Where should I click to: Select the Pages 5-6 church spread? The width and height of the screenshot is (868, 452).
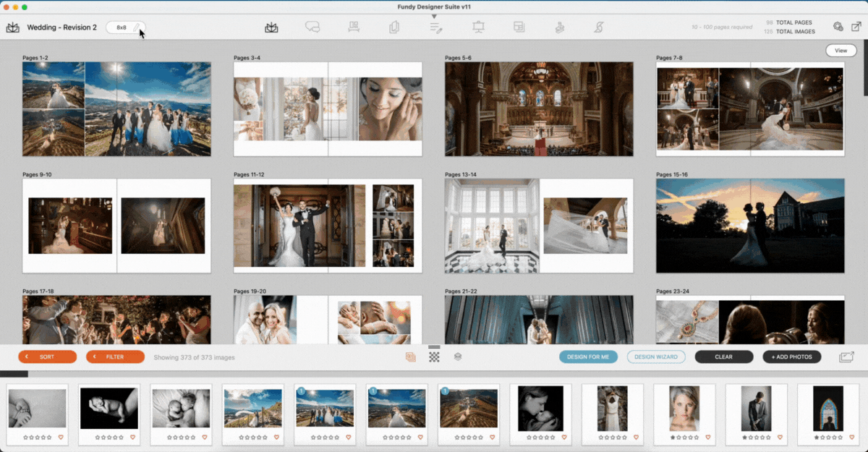click(539, 109)
